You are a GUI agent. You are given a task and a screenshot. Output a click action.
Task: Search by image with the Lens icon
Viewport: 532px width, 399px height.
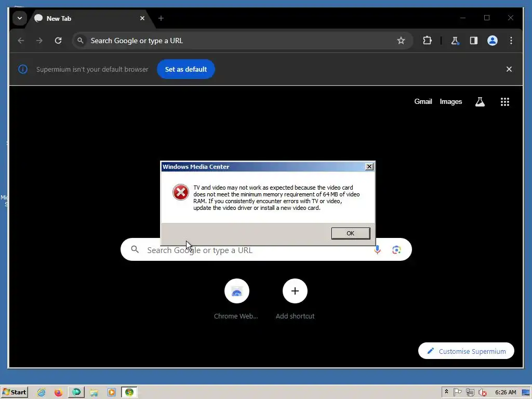click(x=396, y=250)
